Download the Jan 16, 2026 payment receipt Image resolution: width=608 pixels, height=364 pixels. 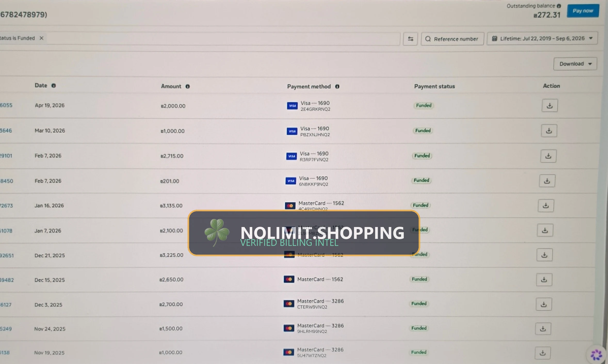[546, 206]
